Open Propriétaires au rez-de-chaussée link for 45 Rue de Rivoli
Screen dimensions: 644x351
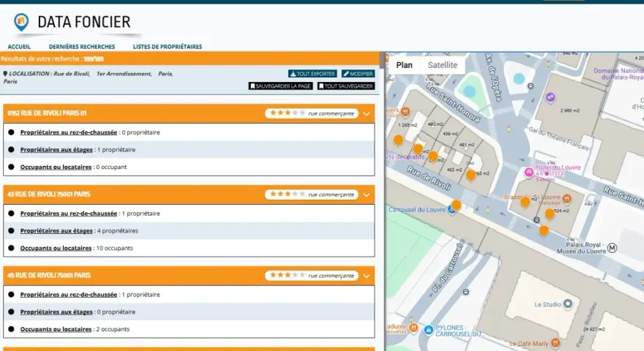pyautogui.click(x=69, y=295)
